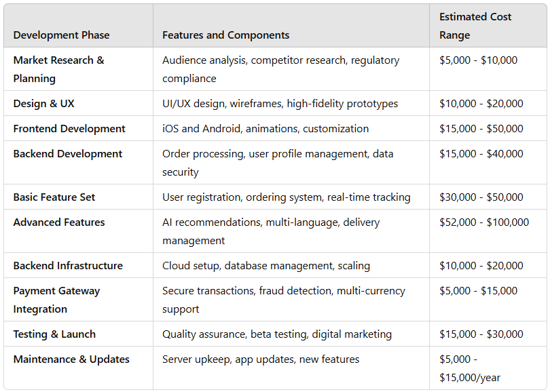Viewport: 550px width, 392px height.
Task: Click the $5,000 - $15,000/year cost cell
Action: [470, 368]
